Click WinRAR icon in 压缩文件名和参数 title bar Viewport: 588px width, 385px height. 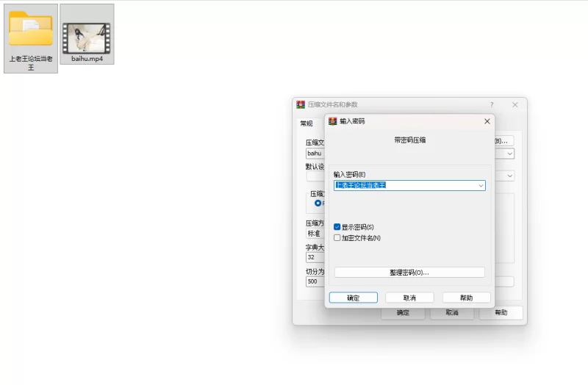[301, 105]
